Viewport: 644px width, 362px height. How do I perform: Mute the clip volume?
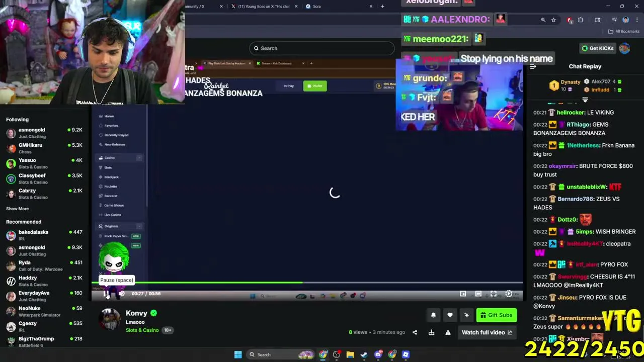(x=121, y=294)
